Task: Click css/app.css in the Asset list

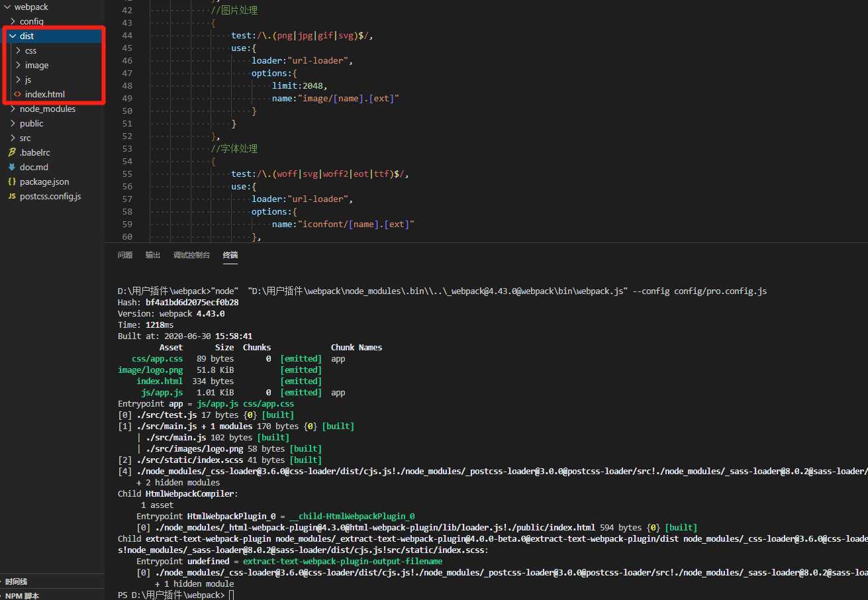Action: (158, 359)
